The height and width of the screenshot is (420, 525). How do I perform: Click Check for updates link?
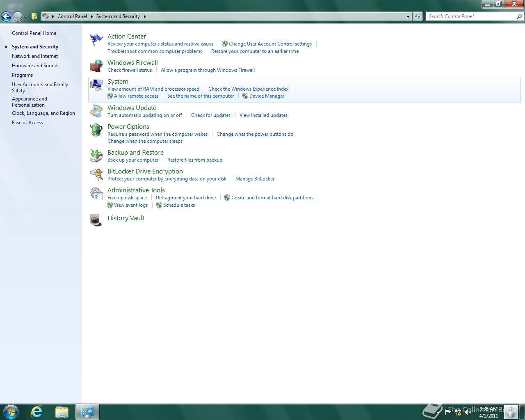(211, 115)
